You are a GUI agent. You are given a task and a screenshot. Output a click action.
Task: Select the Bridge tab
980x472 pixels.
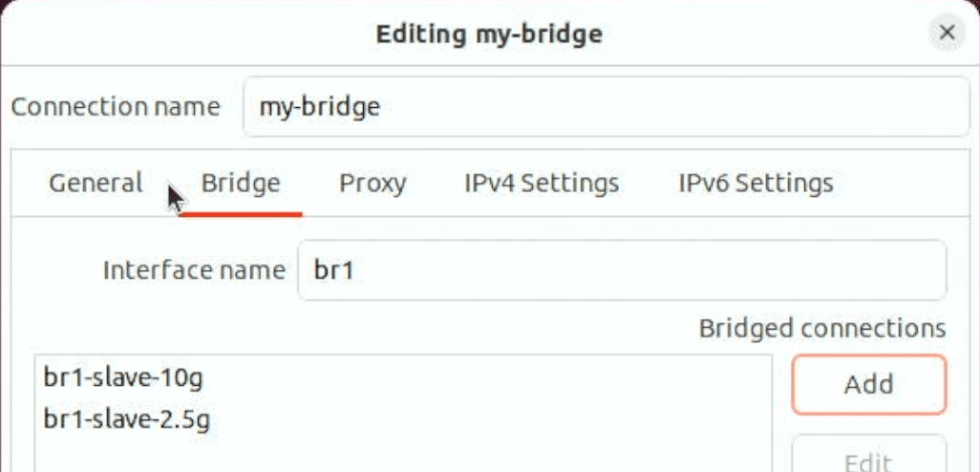(x=241, y=183)
